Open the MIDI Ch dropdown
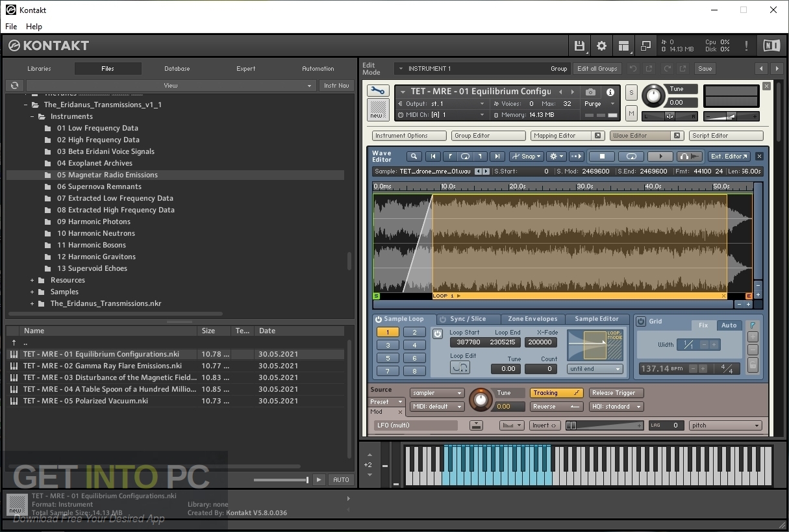Image resolution: width=789 pixels, height=532 pixels. coord(442,115)
